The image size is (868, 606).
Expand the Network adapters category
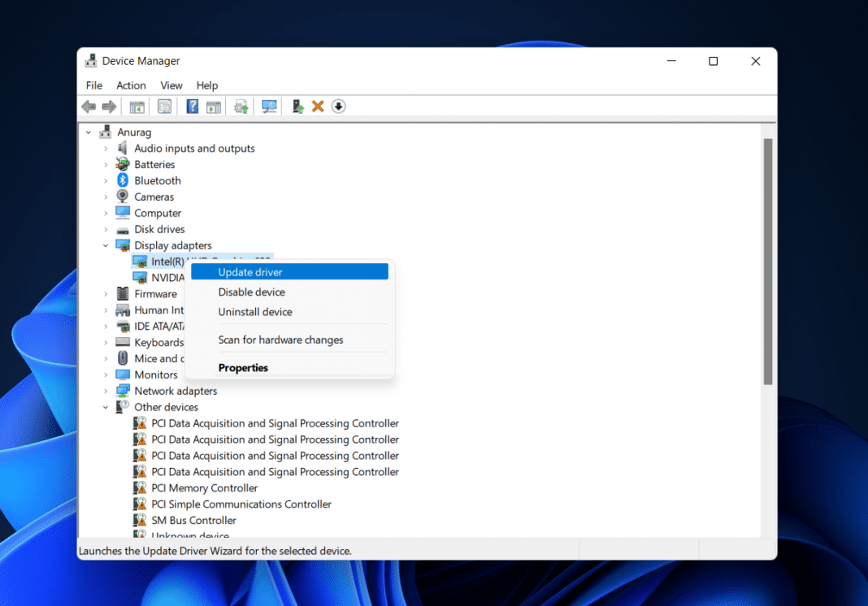[105, 391]
